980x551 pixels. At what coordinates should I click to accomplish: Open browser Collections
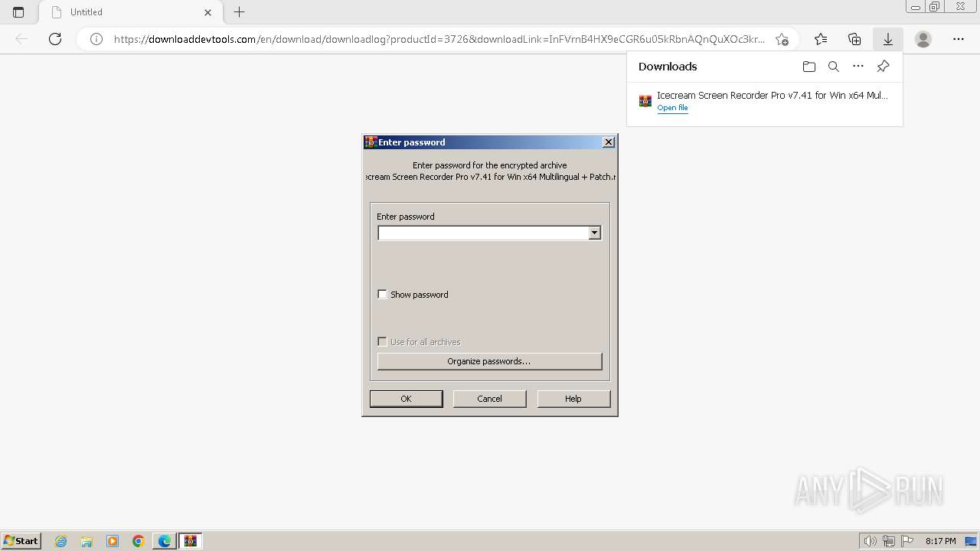(x=854, y=39)
